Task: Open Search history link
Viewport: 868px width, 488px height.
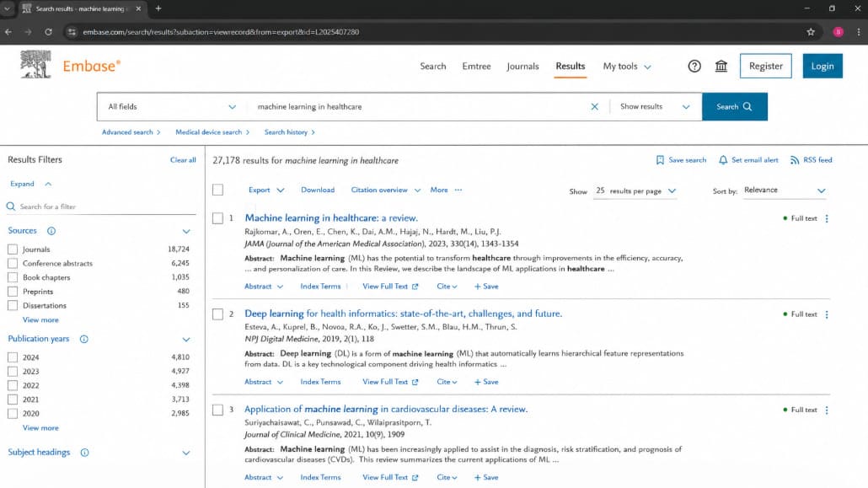Action: pyautogui.click(x=290, y=132)
